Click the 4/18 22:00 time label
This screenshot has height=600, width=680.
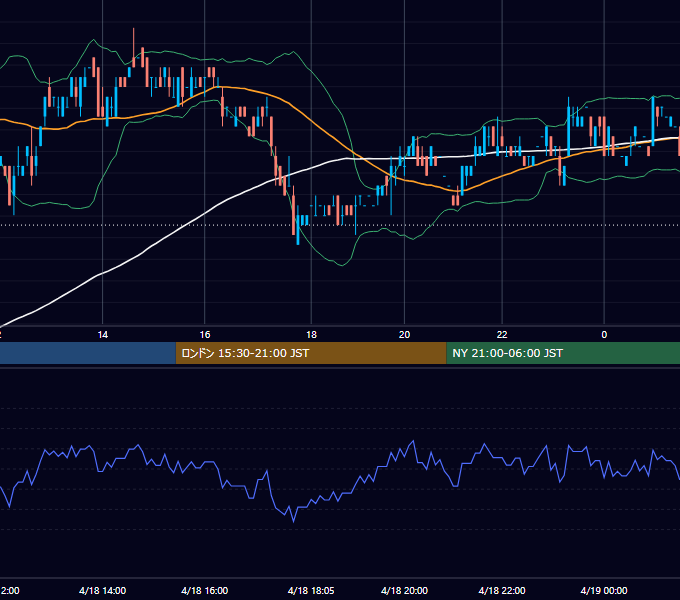(502, 590)
